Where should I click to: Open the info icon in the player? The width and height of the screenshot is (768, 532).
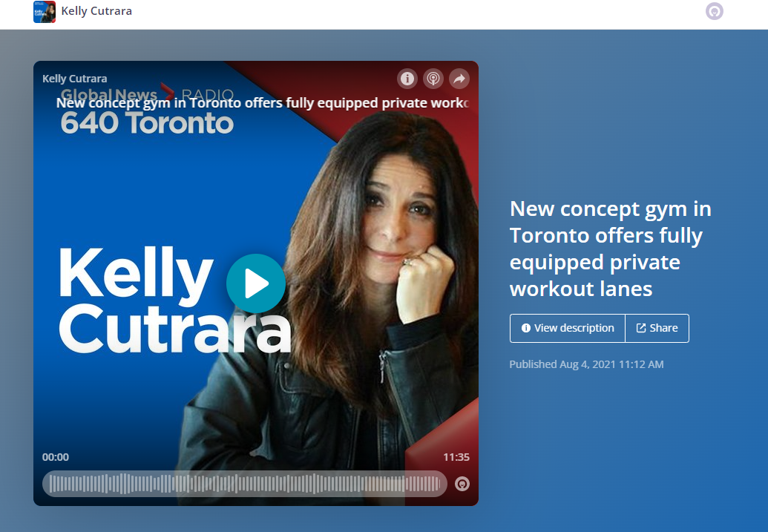point(407,79)
